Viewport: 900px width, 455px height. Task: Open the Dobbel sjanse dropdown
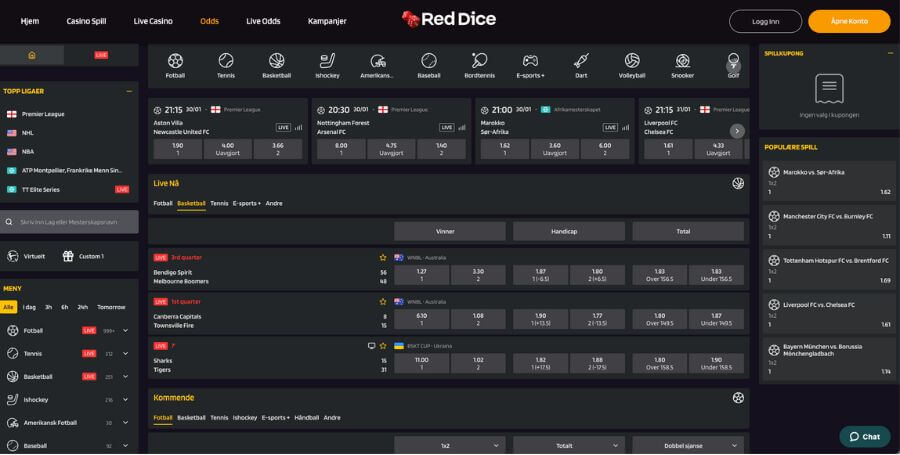688,445
